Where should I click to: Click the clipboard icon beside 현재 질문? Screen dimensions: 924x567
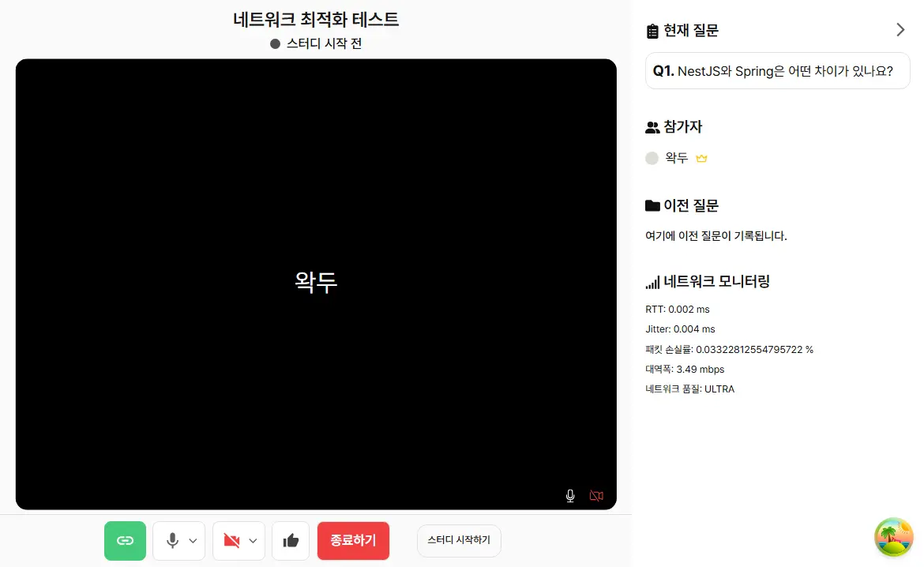point(652,30)
